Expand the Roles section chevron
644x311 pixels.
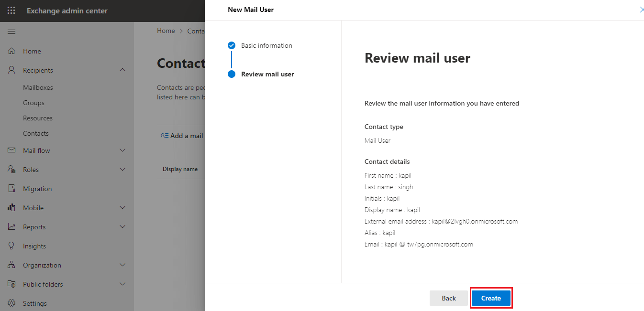122,170
